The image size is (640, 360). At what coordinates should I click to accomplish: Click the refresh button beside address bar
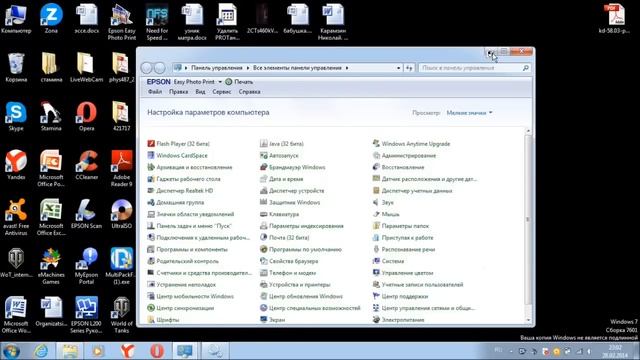pos(409,68)
